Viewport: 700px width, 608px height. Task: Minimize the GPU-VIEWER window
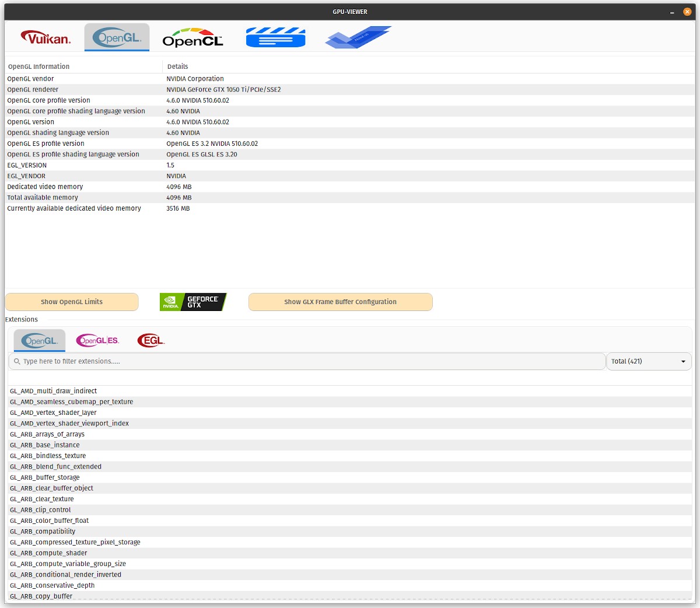673,12
